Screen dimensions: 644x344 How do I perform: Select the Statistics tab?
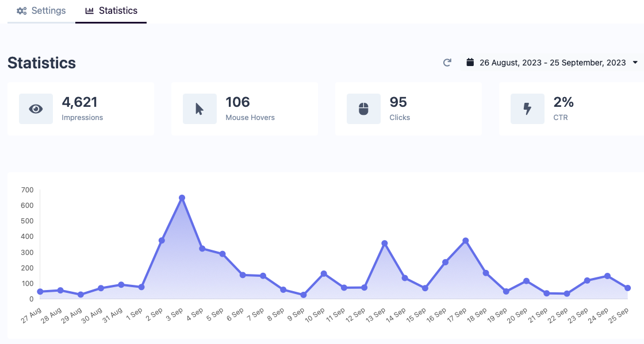[x=111, y=10]
